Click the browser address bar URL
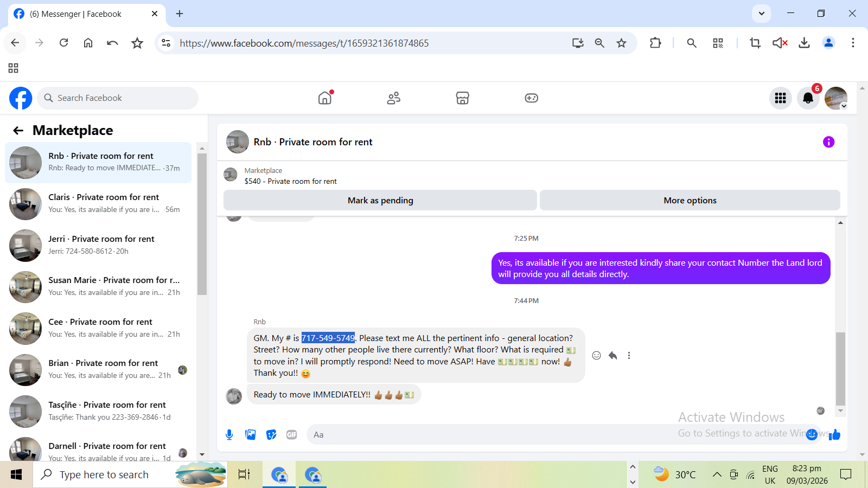 pyautogui.click(x=304, y=43)
